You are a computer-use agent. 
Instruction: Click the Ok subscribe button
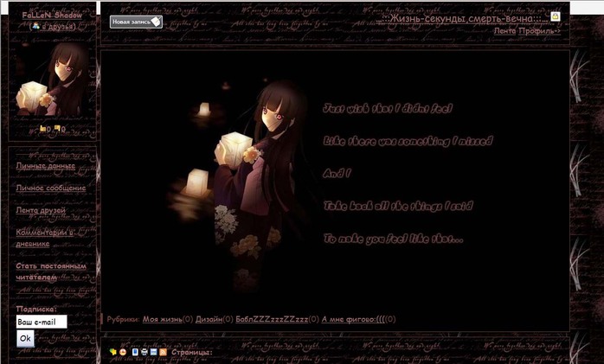click(25, 339)
